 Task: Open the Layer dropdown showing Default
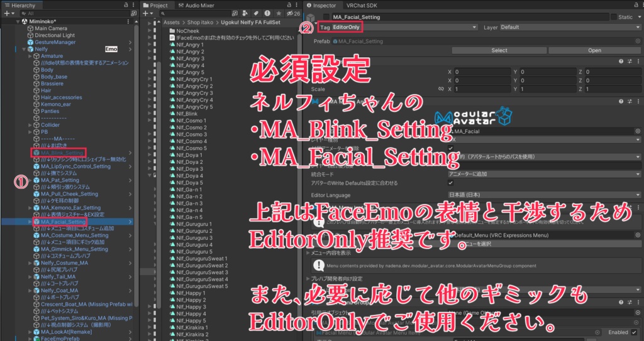pyautogui.click(x=570, y=27)
